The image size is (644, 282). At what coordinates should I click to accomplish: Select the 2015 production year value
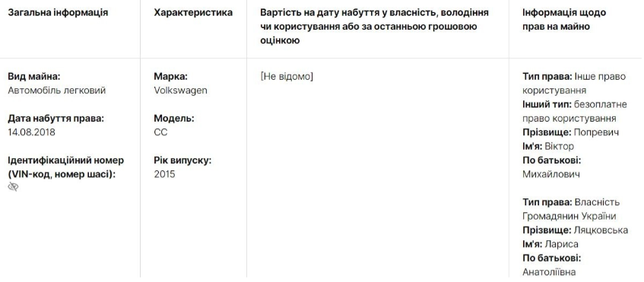(164, 174)
